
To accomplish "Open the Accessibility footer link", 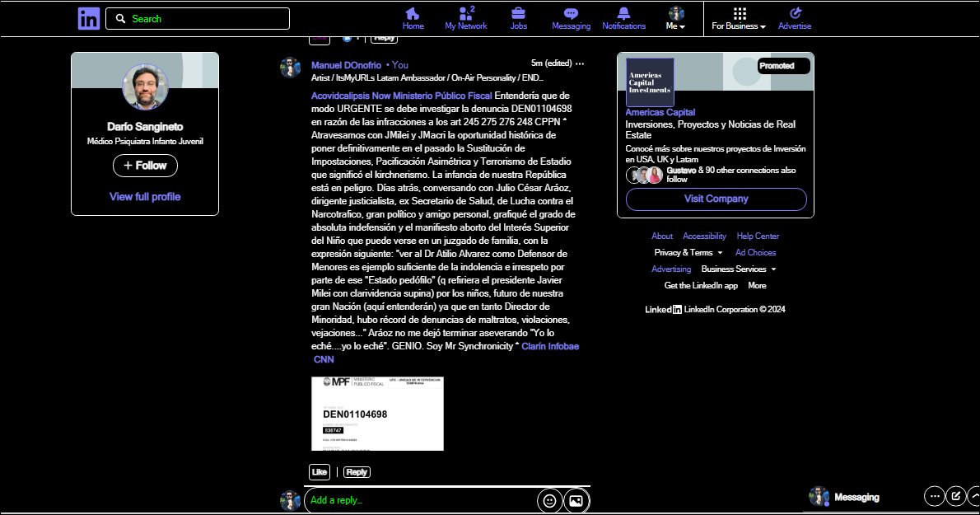I will [x=704, y=236].
